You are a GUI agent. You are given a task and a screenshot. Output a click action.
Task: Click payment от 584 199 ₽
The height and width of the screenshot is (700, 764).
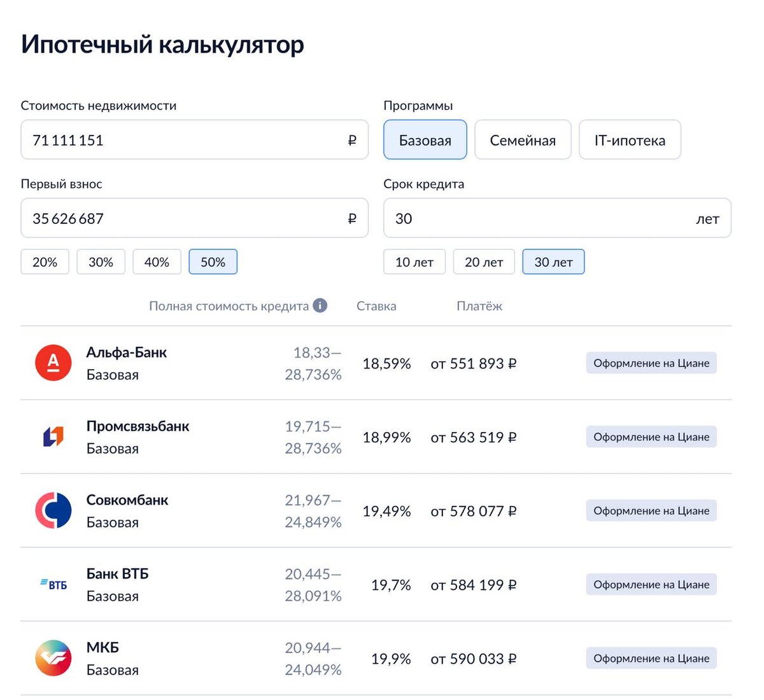[474, 585]
